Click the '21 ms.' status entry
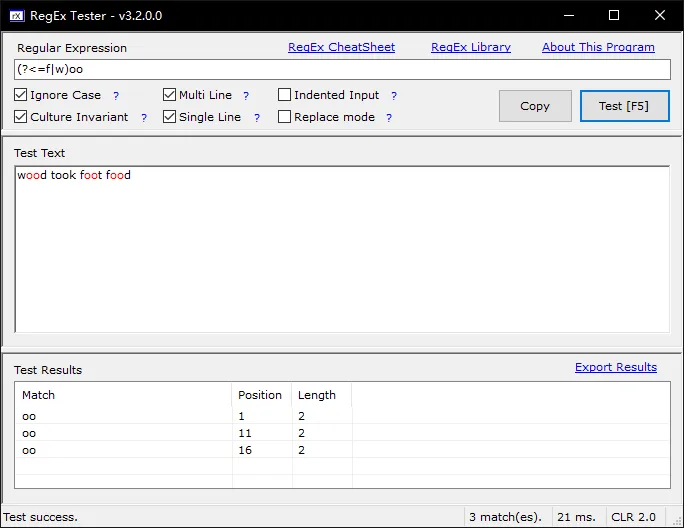Image resolution: width=684 pixels, height=528 pixels. (x=576, y=518)
